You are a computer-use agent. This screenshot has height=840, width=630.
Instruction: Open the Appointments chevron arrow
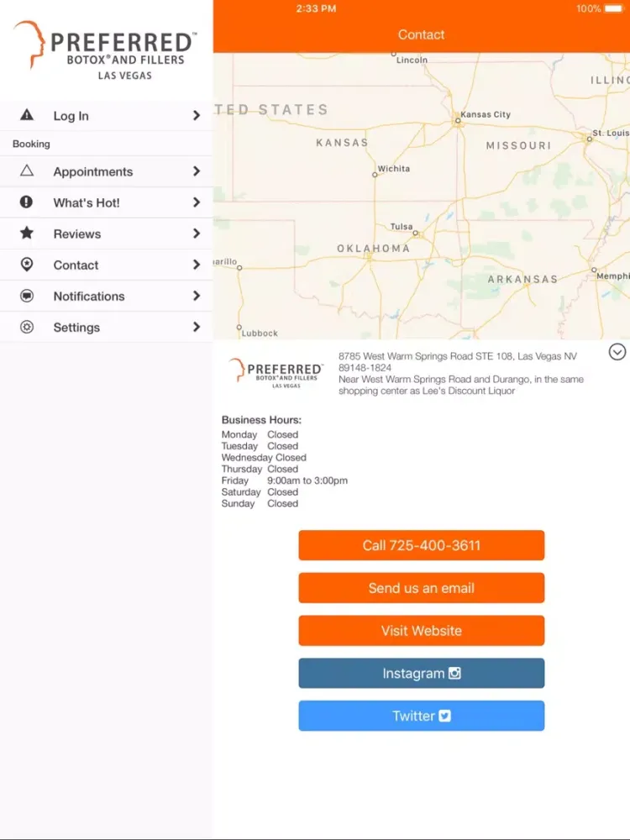coord(197,171)
